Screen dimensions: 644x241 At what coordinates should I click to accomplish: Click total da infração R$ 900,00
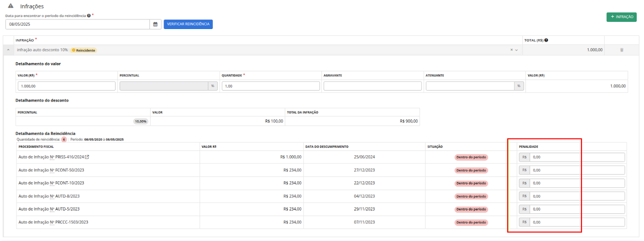click(x=409, y=121)
